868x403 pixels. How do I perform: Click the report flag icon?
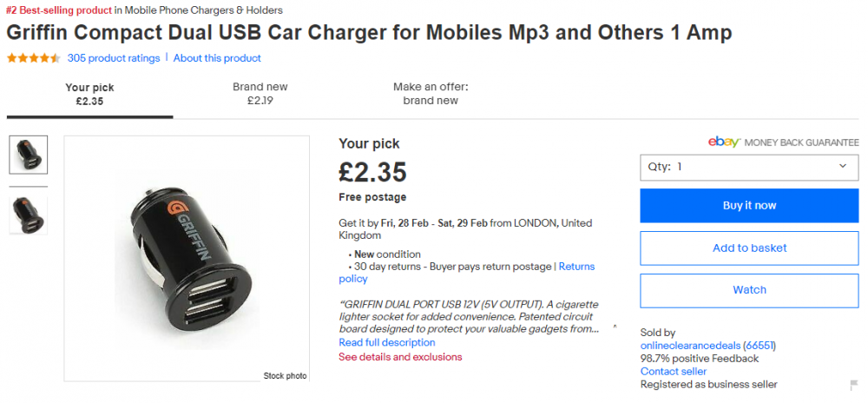[853, 384]
